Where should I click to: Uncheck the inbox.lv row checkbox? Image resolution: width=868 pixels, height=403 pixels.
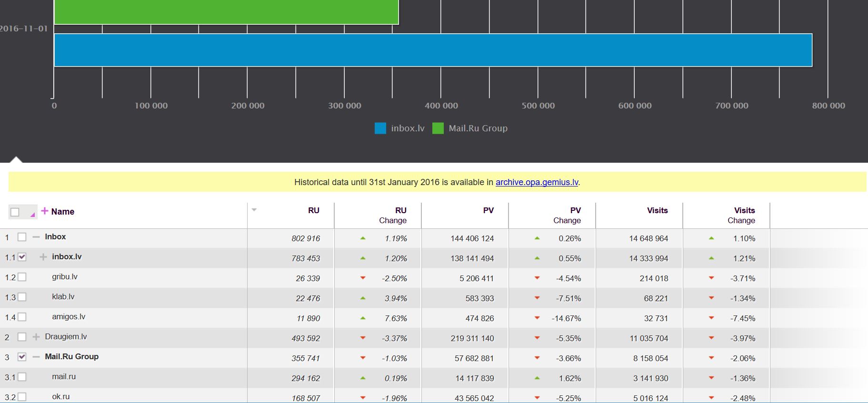click(22, 257)
